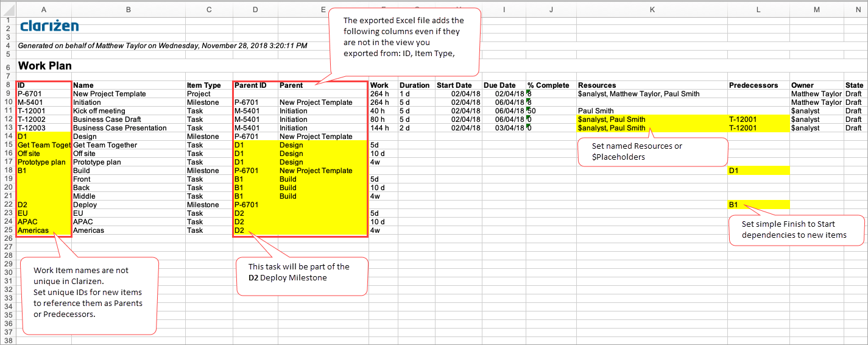
Task: Select column B header
Action: [129, 10]
